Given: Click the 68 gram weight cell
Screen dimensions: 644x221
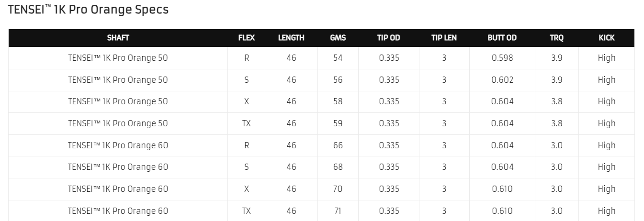Looking at the screenshot, I should click(338, 167).
